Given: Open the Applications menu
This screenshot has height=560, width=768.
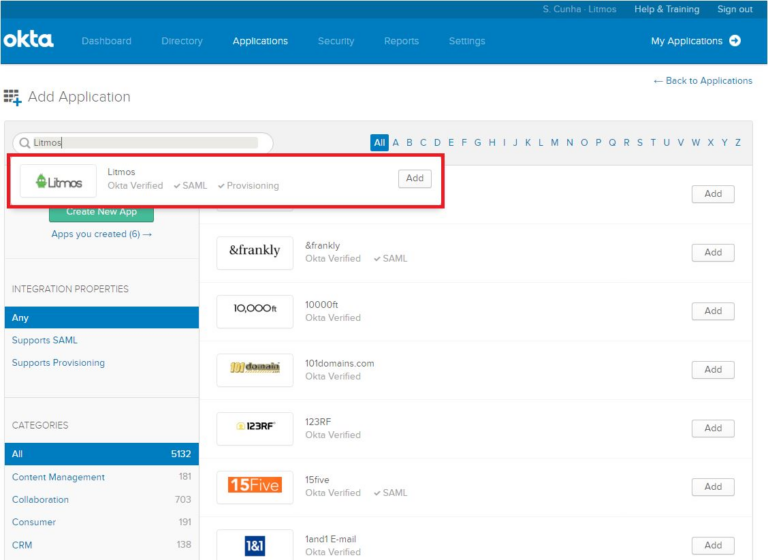Looking at the screenshot, I should [x=260, y=41].
